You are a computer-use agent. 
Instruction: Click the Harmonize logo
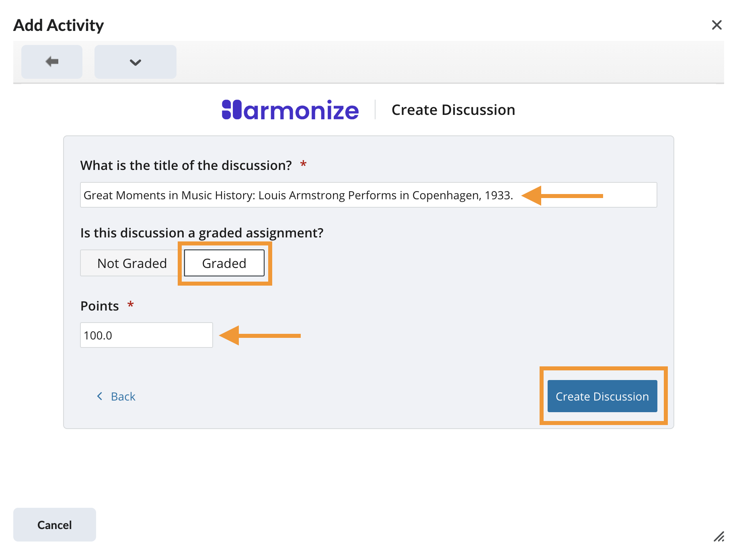[x=290, y=110]
